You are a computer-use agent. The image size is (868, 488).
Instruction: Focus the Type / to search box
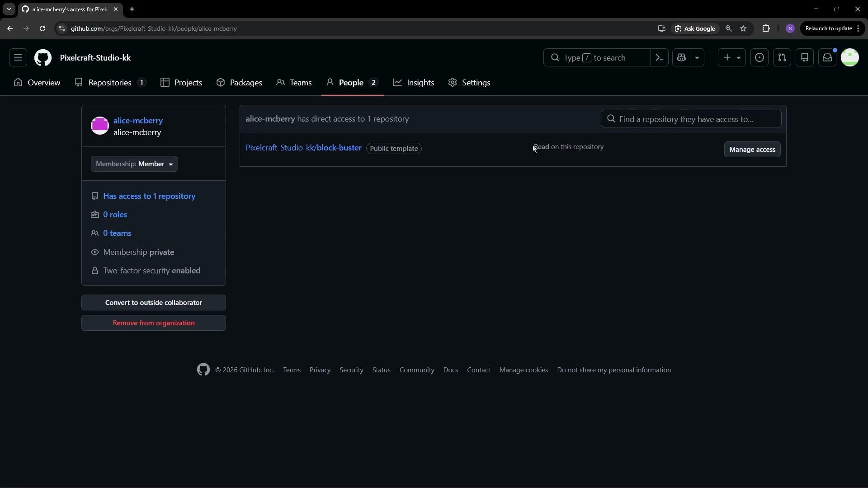tap(597, 58)
